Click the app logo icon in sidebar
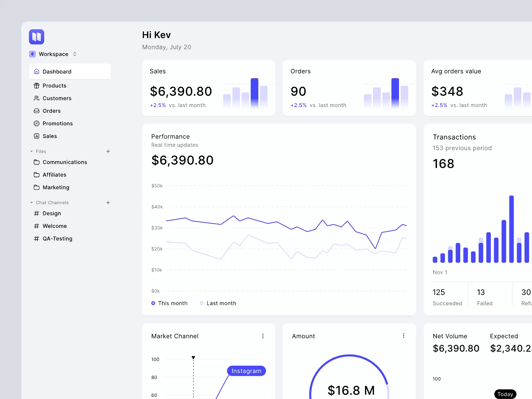 pyautogui.click(x=37, y=37)
